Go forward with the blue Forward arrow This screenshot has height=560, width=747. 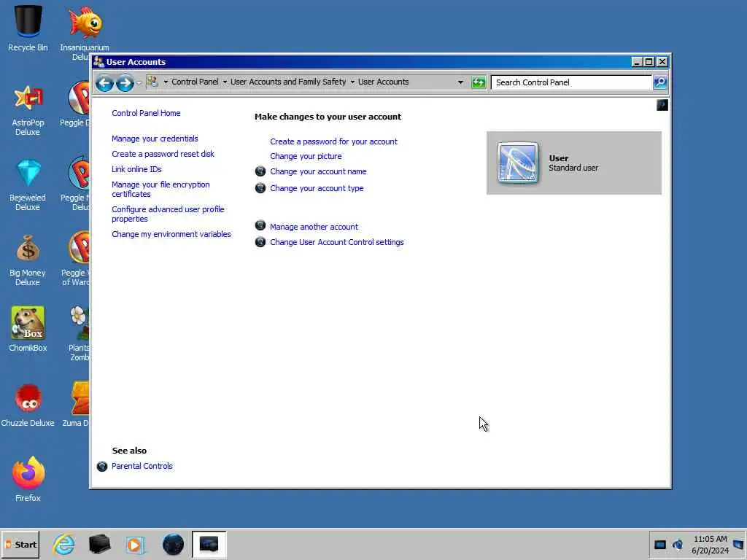pyautogui.click(x=125, y=83)
